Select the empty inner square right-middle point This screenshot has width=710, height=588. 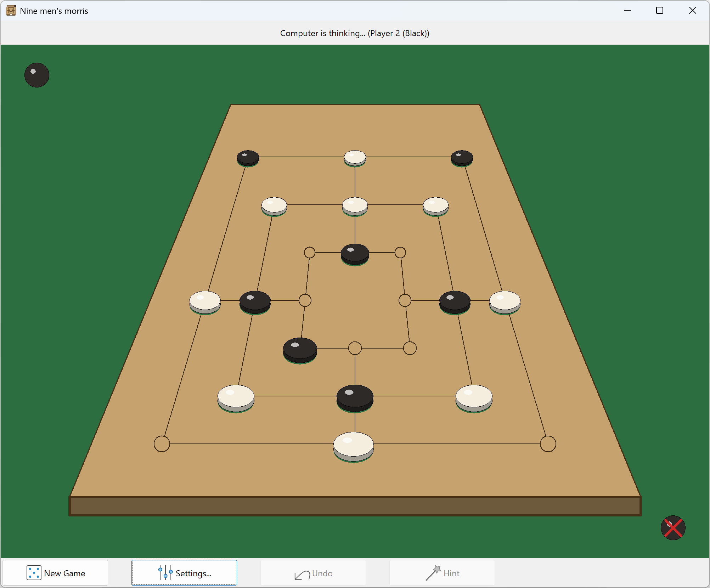tap(405, 300)
